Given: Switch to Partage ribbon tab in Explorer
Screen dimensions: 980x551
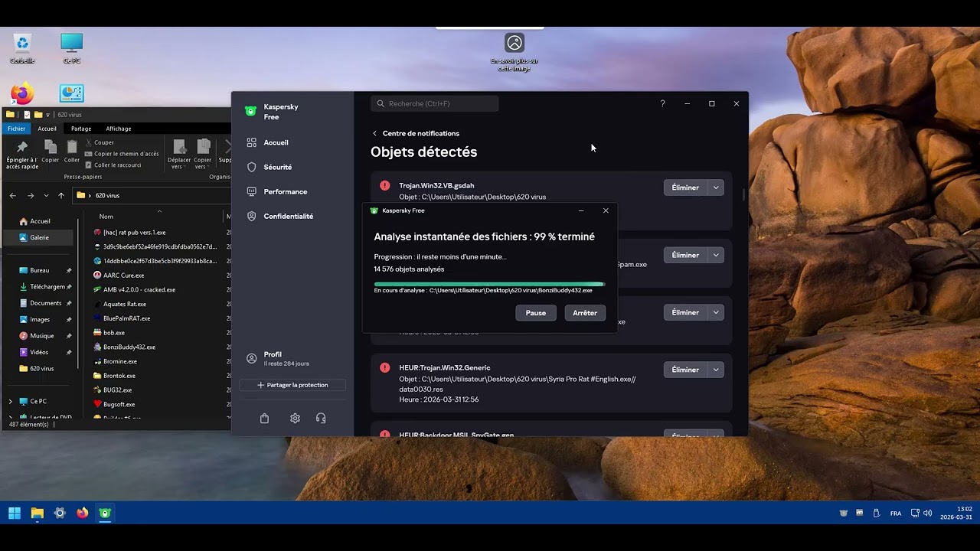Looking at the screenshot, I should coord(81,129).
